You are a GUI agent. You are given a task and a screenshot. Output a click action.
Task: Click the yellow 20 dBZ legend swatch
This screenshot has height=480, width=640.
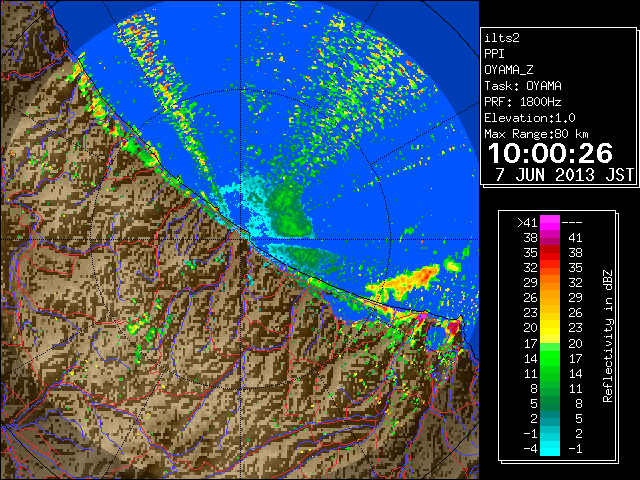(x=550, y=329)
